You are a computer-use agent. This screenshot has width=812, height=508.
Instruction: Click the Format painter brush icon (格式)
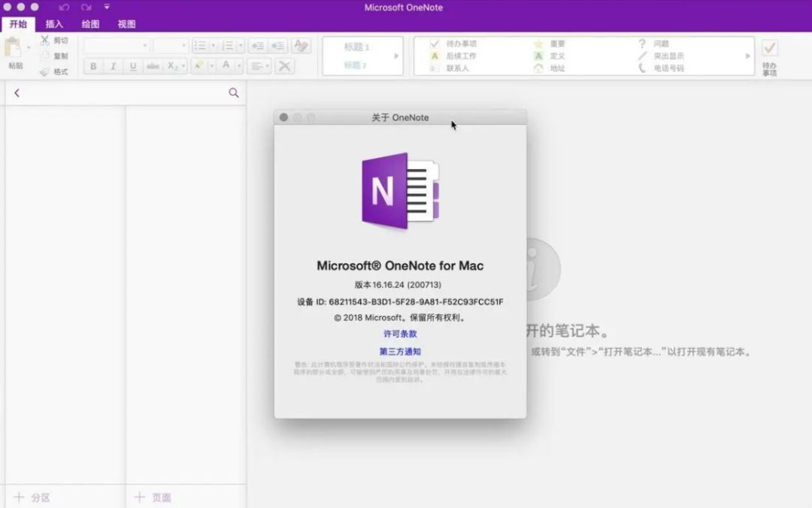pyautogui.click(x=45, y=71)
